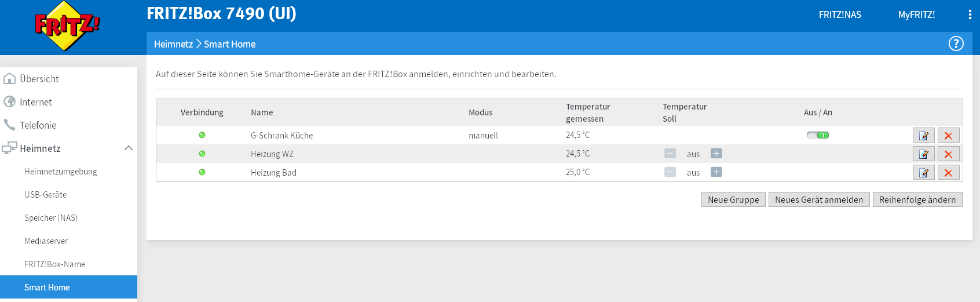The height and width of the screenshot is (302, 980).
Task: Delete the Heizung WZ device
Action: [948, 154]
